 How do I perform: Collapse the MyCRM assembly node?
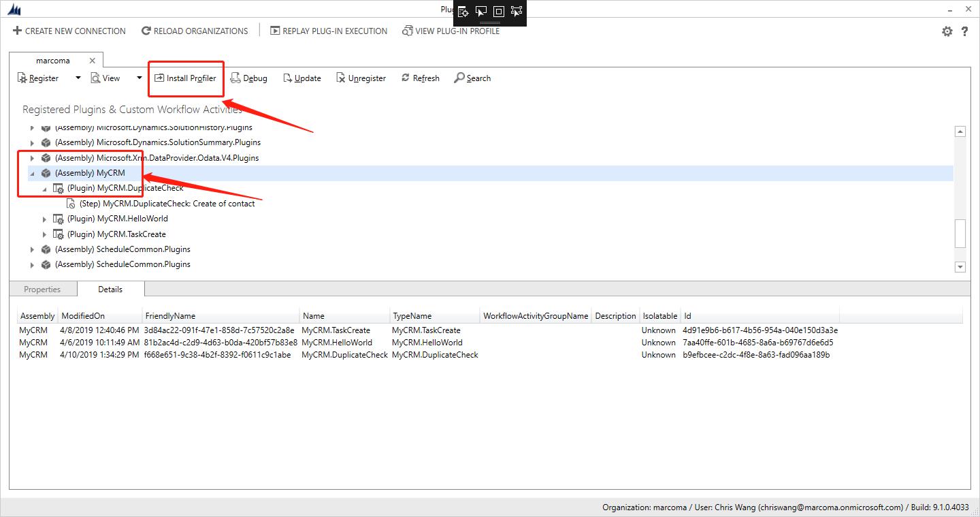click(32, 173)
